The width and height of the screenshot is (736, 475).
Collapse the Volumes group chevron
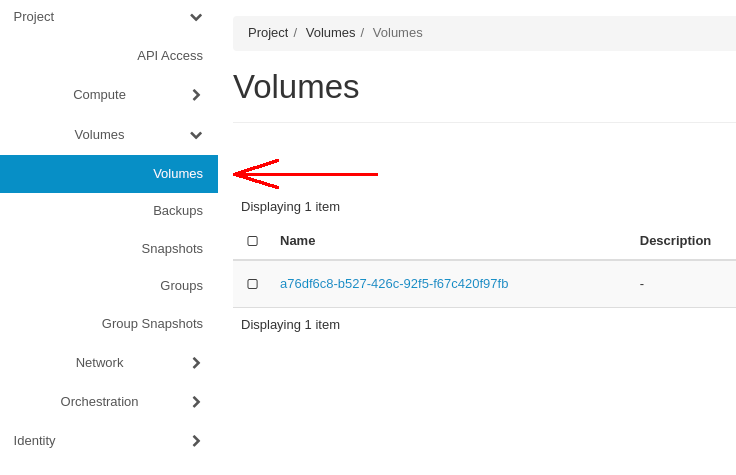coord(196,135)
